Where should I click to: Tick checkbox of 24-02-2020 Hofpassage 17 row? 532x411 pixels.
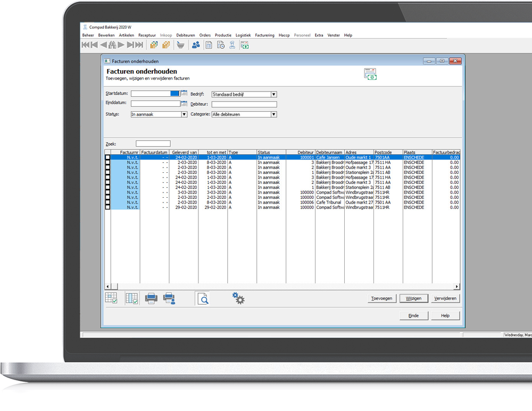coord(107,178)
